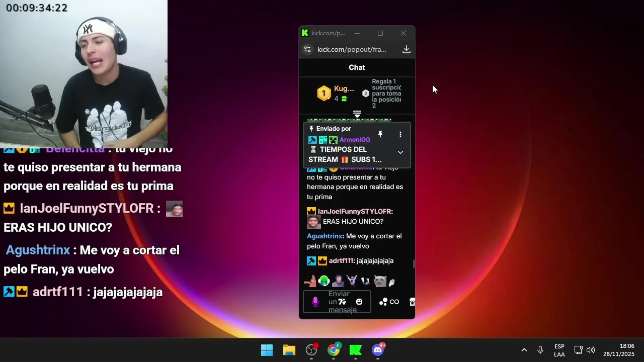This screenshot has width=644, height=362.
Task: Open the IanJoelFunnySTYLOFR username in Kick chat
Action: click(355, 211)
